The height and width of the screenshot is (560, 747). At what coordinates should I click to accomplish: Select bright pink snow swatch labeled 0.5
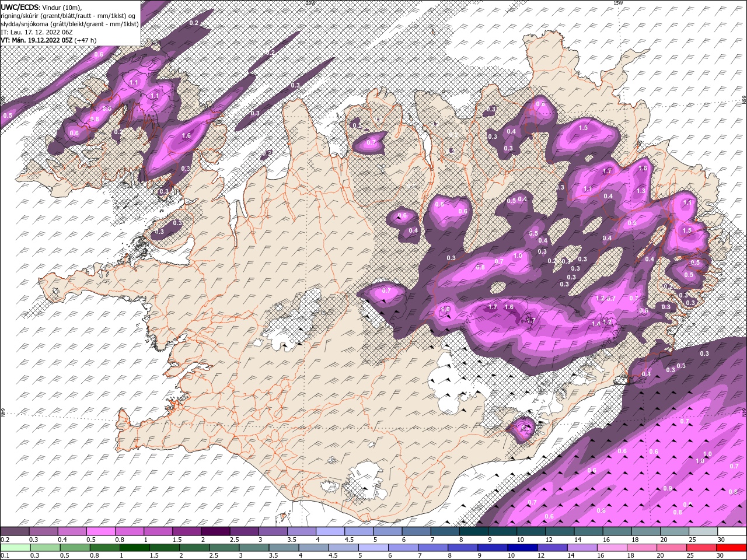[101, 531]
